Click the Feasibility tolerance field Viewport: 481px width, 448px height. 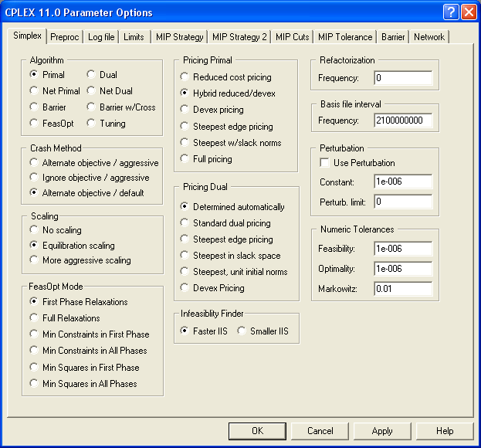403,249
